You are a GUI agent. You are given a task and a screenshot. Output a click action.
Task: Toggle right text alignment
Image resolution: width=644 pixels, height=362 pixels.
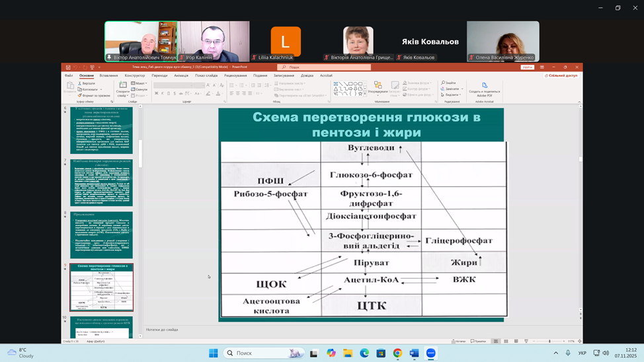(243, 93)
